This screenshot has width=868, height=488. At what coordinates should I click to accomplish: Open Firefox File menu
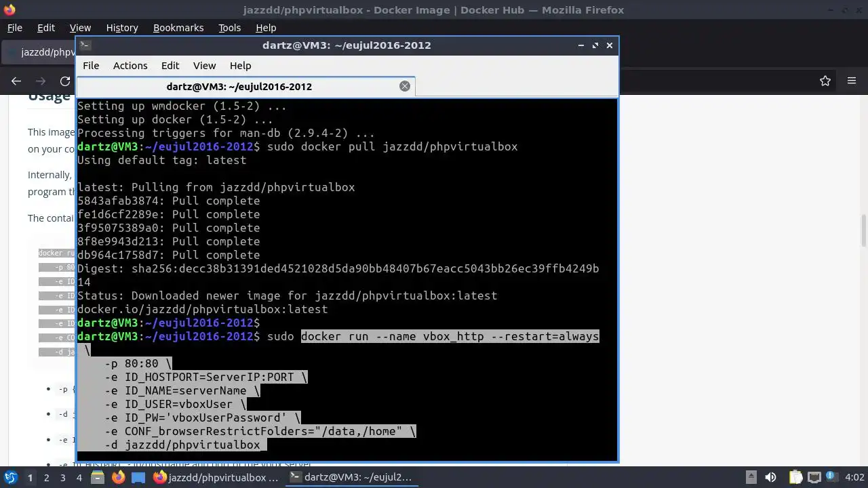coord(14,28)
